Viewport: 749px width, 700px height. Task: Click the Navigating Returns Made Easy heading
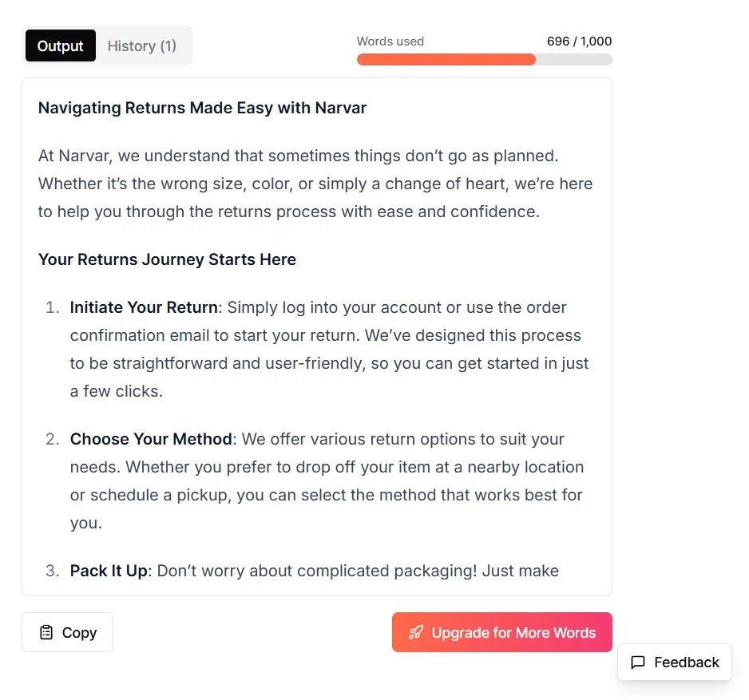tap(202, 108)
